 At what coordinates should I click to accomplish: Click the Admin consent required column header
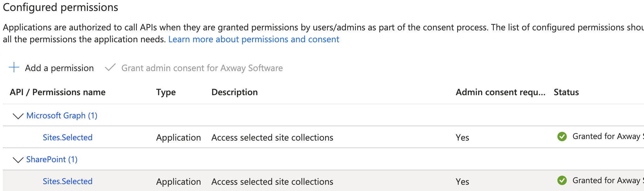pyautogui.click(x=500, y=92)
